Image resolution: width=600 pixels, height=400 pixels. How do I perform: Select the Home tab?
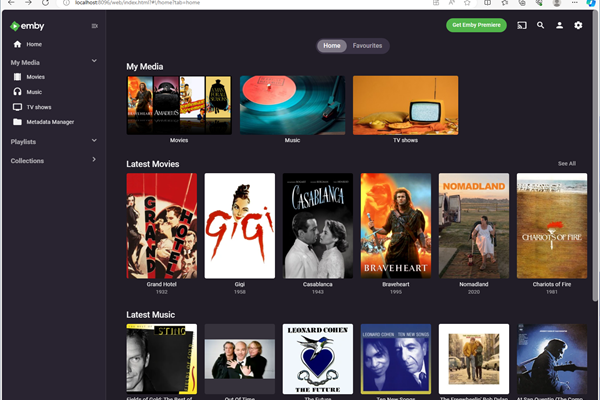(332, 46)
